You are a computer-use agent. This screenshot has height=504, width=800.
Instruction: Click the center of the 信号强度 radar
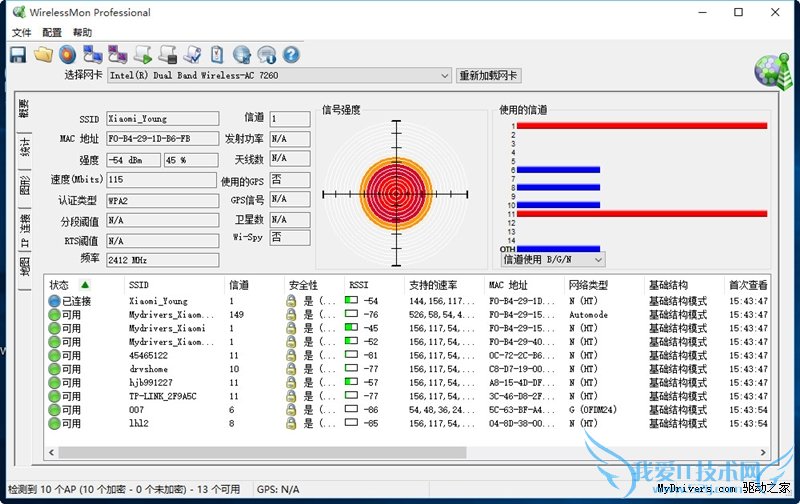coord(396,194)
